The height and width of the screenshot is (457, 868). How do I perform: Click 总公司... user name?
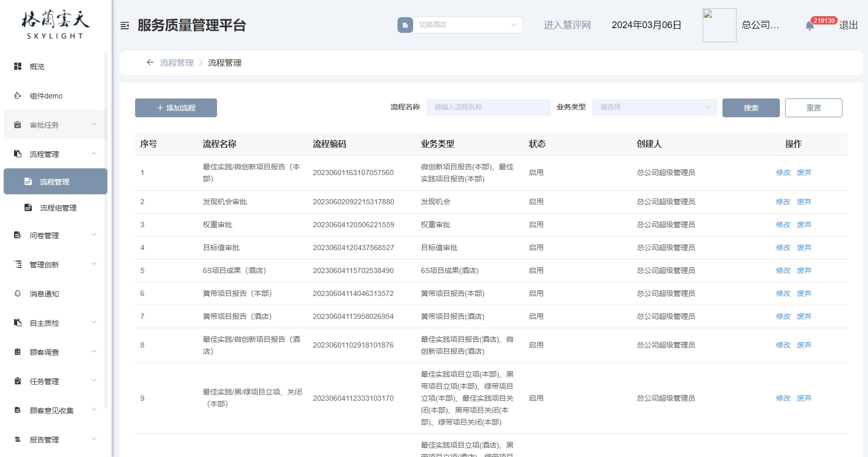point(761,25)
